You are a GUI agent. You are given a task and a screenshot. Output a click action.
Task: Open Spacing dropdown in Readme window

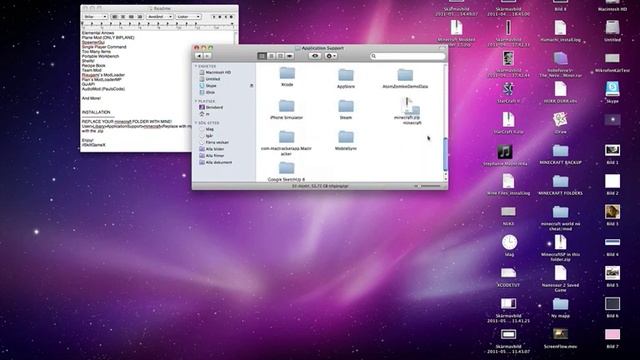tap(160, 17)
